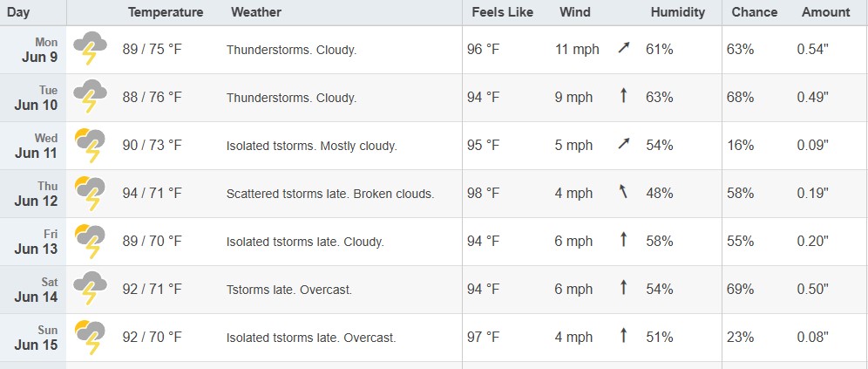Click the thunderstorm icon for Tue Jun 10

(91, 97)
